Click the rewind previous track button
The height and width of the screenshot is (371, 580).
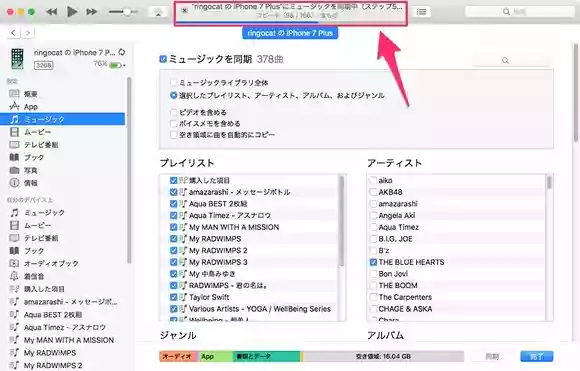tap(51, 12)
